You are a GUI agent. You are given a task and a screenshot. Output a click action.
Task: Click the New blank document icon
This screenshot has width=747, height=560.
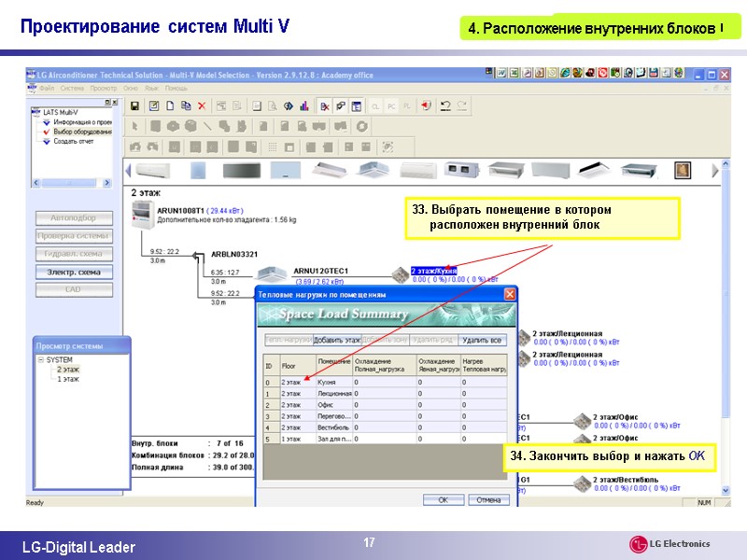[170, 105]
